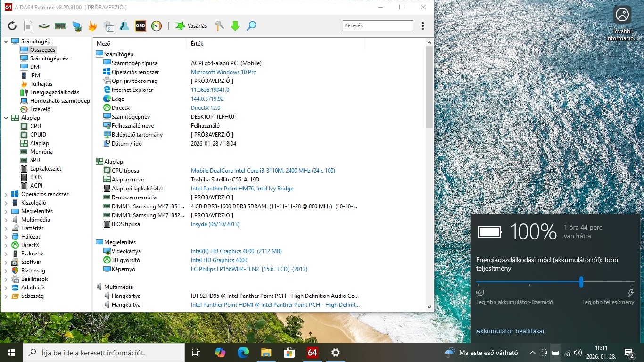Screen dimensions: 644x362
Task: Click the magnifier search toolbar icon
Action: click(x=251, y=26)
